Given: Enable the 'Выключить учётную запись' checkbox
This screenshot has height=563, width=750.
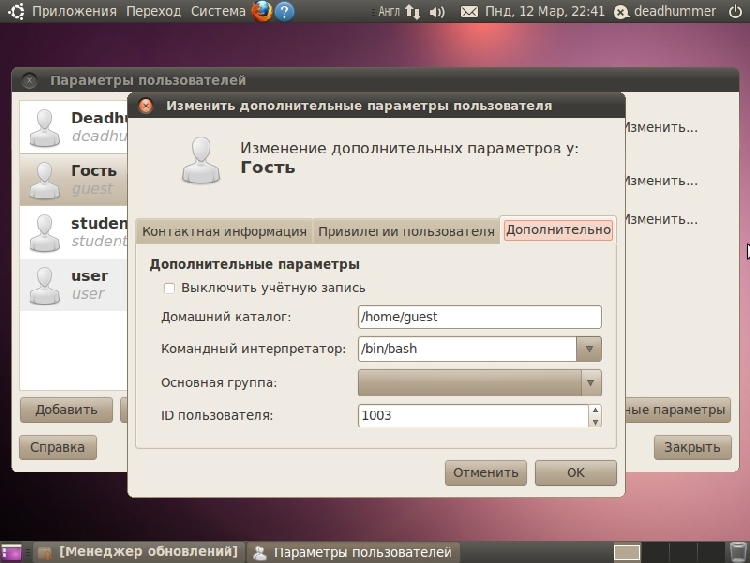Looking at the screenshot, I should [x=170, y=288].
